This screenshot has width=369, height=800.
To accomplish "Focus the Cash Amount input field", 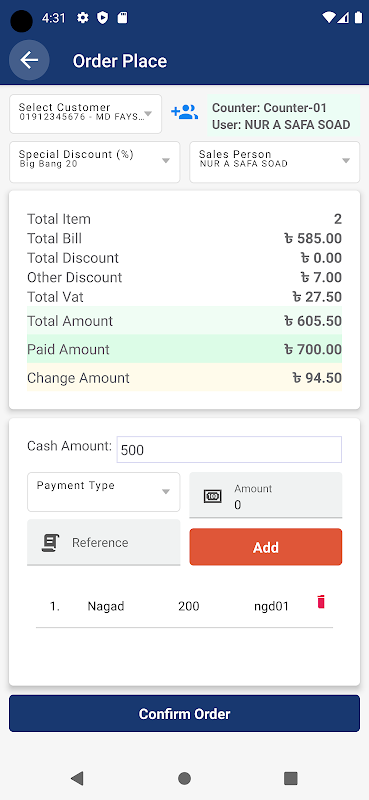I will (x=229, y=449).
